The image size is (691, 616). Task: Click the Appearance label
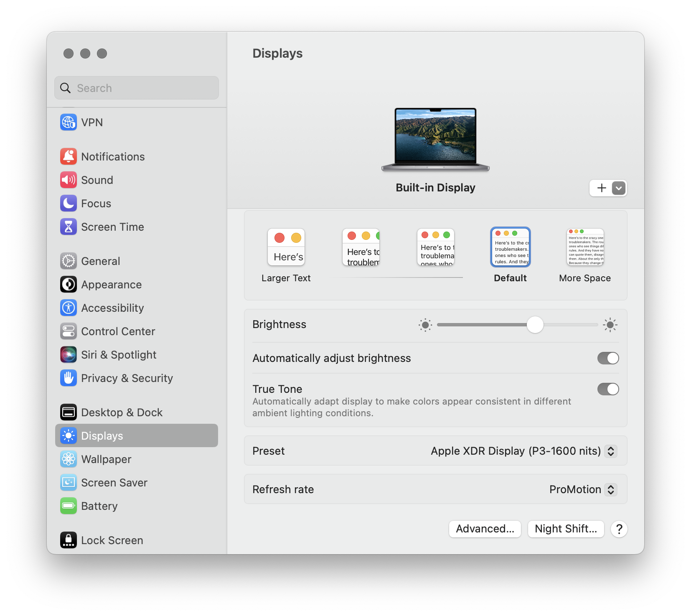click(112, 285)
